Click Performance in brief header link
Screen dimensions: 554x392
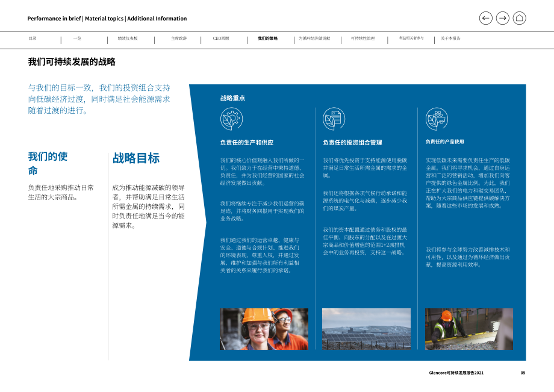[x=54, y=19]
